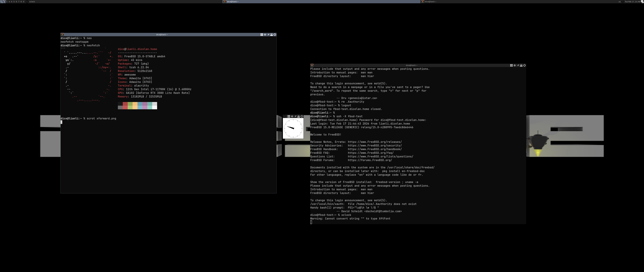Open the awesome launcher menu icon
The width and height of the screenshot is (644, 272).
click(x=1, y=2)
